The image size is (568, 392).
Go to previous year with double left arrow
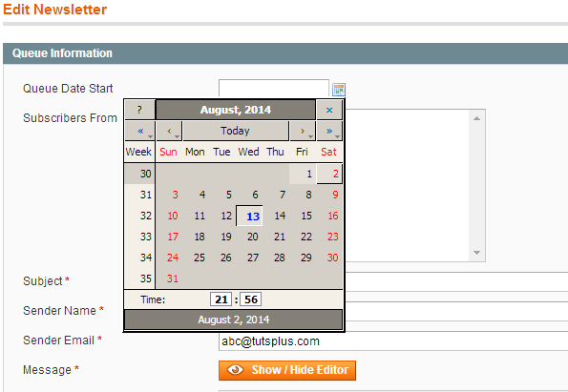tap(139, 131)
